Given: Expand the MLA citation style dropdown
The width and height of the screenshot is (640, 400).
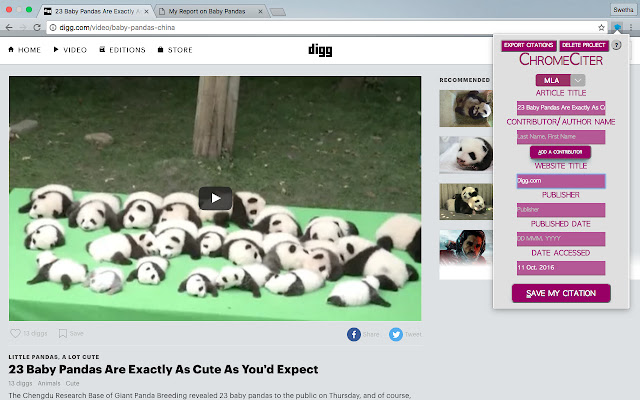Looking at the screenshot, I should click(578, 80).
